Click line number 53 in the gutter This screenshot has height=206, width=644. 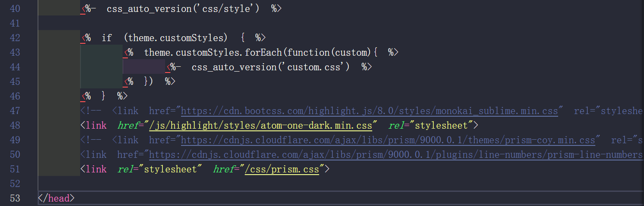point(15,198)
